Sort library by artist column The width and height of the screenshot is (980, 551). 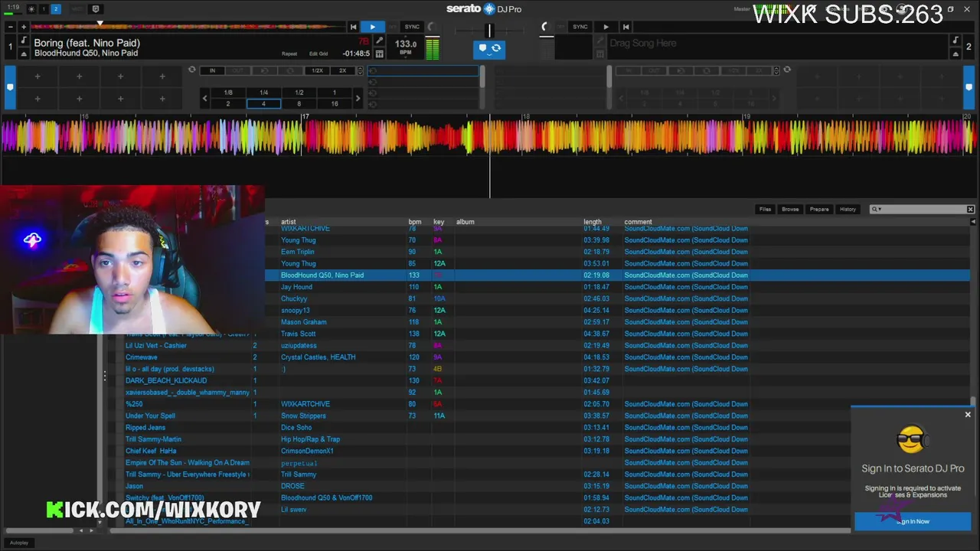[x=288, y=222]
